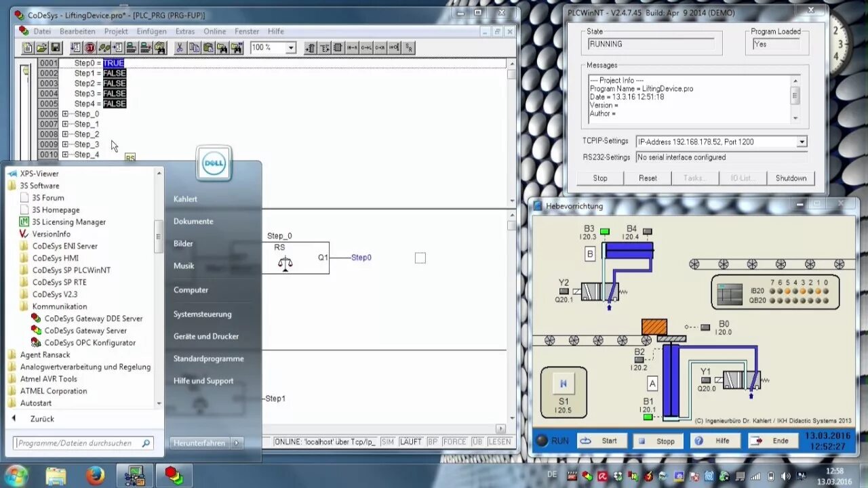Open Systemsteuerung from Start menu
The image size is (868, 488).
pos(202,314)
